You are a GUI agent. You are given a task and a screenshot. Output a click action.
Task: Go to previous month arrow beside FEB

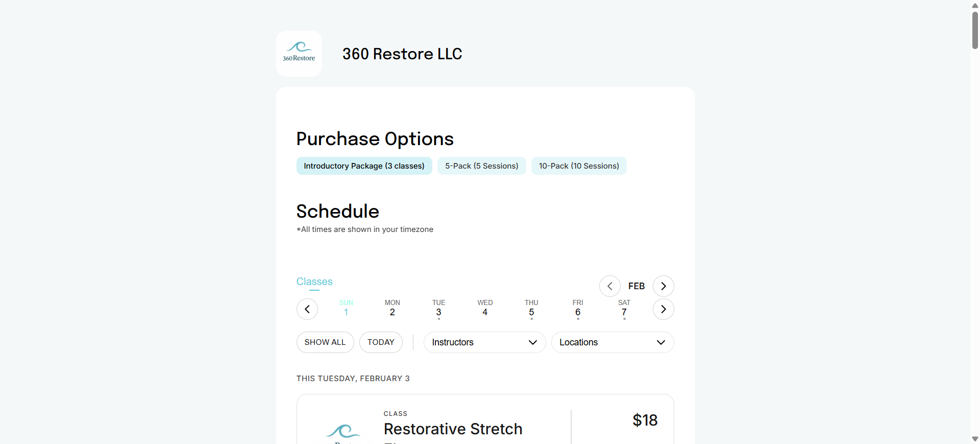coord(610,286)
